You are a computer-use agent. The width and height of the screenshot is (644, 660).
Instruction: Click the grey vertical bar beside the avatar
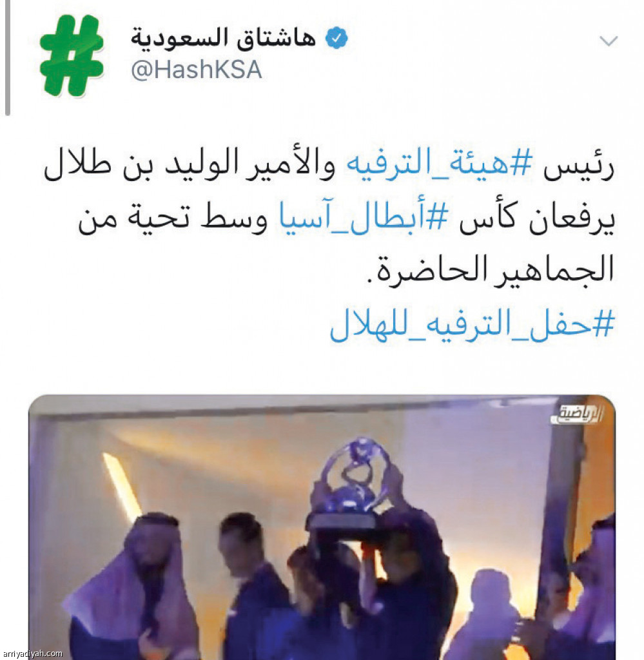[x=7, y=57]
